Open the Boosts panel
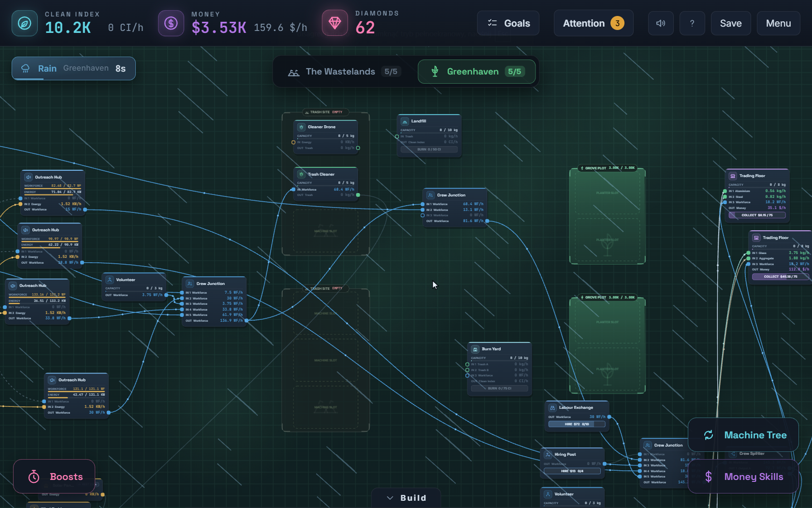Viewport: 812px width, 508px height. pos(54,477)
